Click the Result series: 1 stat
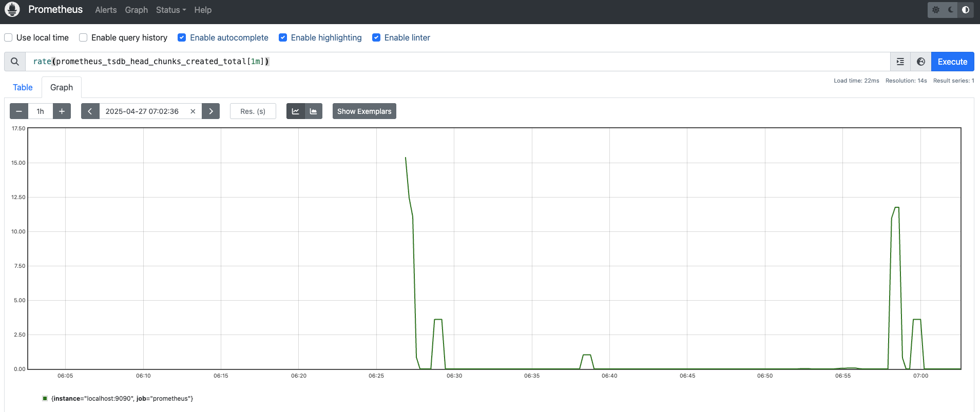Viewport: 980px width, 412px height. coord(953,81)
